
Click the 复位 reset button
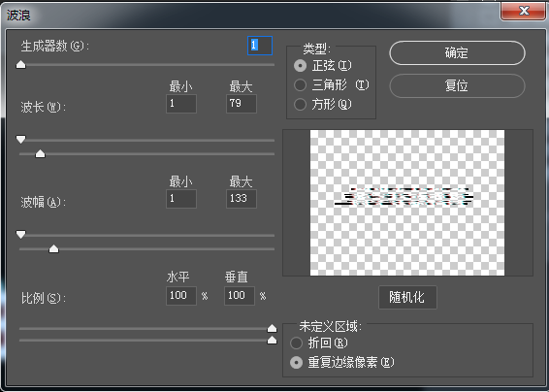[x=457, y=85]
